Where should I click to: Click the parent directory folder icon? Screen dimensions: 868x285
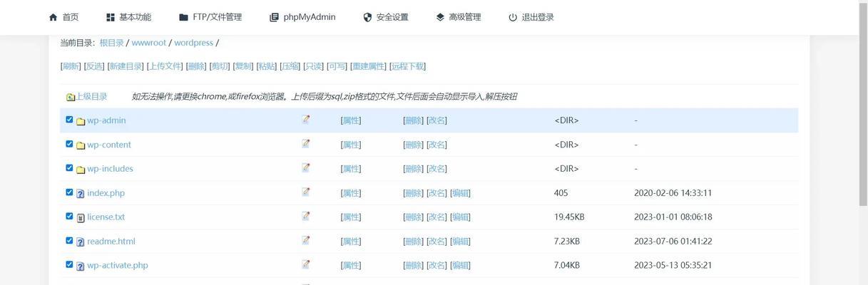pyautogui.click(x=71, y=97)
